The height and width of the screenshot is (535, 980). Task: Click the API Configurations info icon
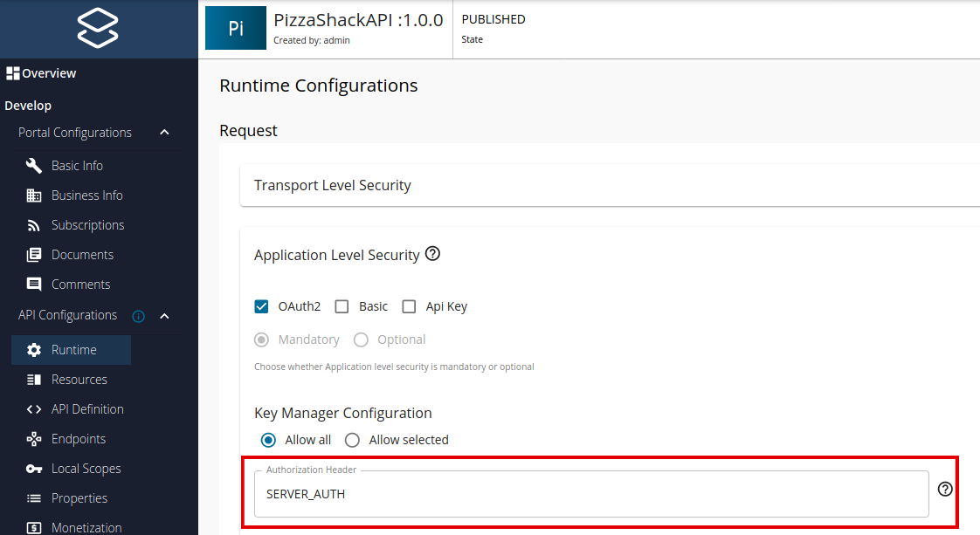click(138, 316)
